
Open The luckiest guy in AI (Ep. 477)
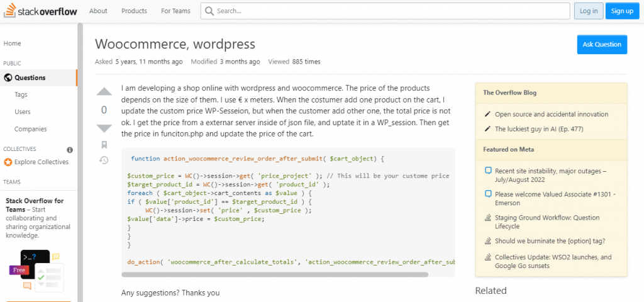coord(539,129)
